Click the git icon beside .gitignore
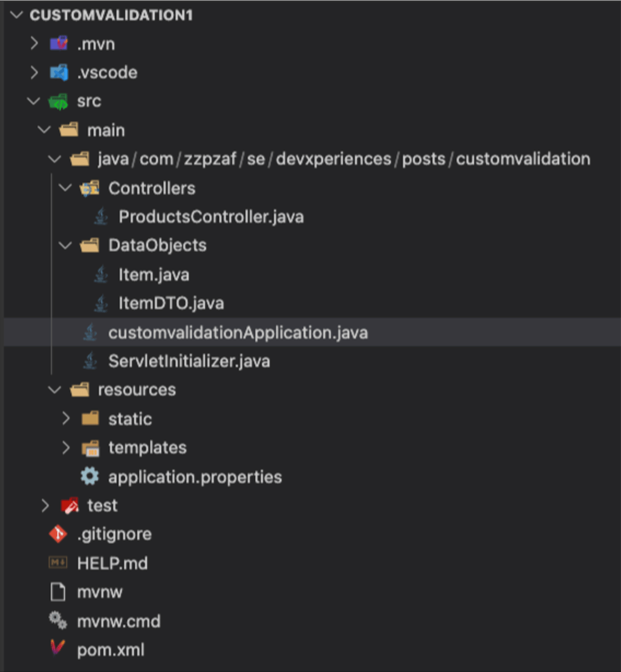Screen dimensions: 621x672 [x=58, y=533]
